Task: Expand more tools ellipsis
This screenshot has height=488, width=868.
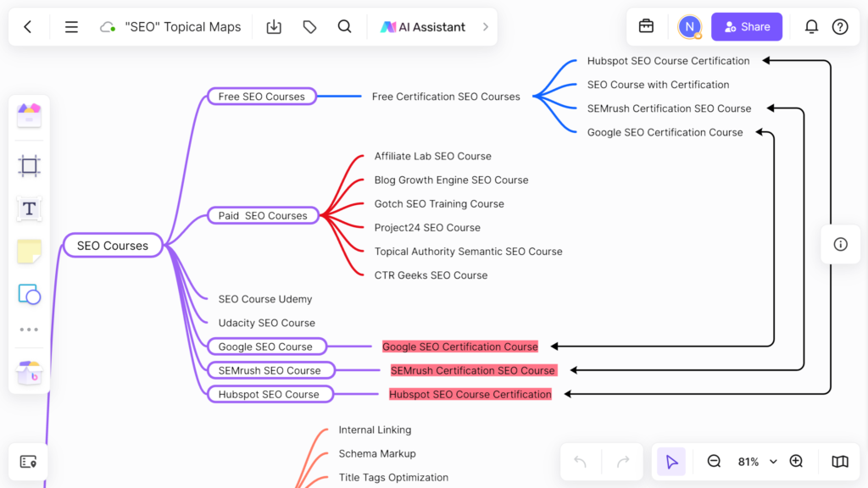Action: tap(30, 330)
